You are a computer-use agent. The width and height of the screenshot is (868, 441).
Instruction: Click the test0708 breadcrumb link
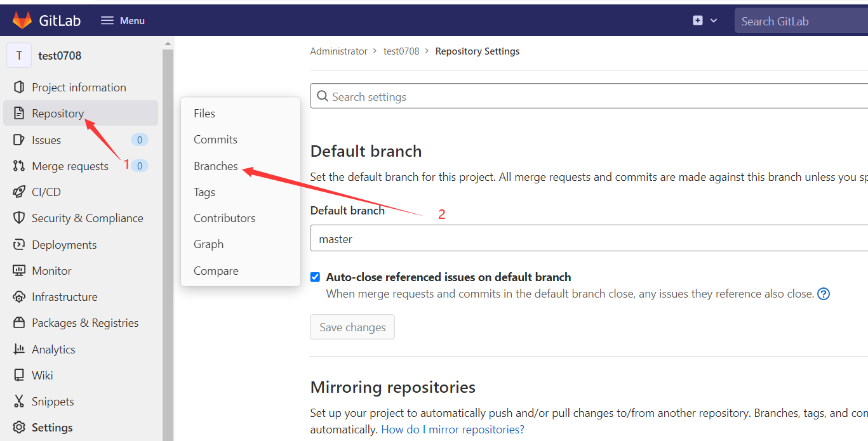click(x=401, y=51)
